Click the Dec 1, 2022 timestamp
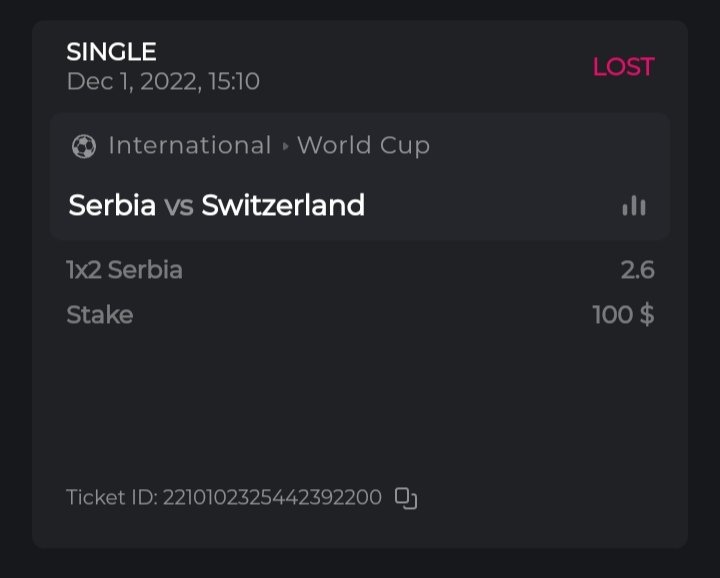 [163, 82]
